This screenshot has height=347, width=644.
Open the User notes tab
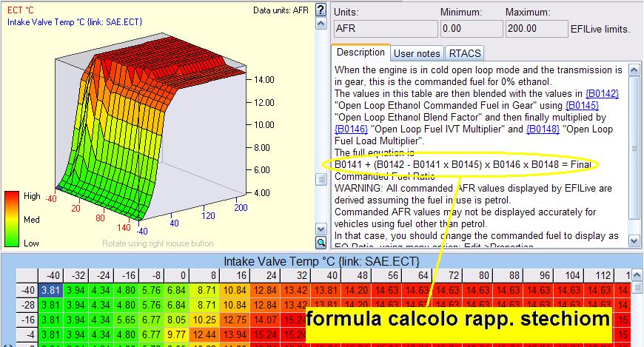(417, 53)
